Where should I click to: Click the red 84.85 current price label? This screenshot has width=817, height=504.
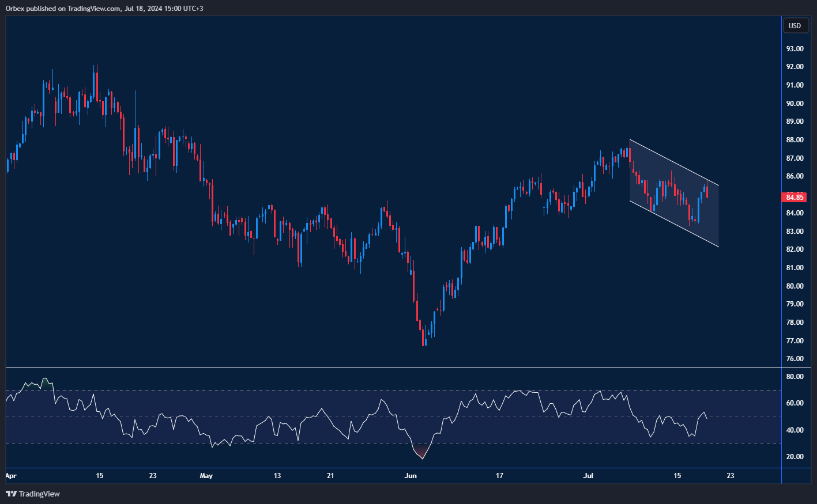click(x=794, y=198)
